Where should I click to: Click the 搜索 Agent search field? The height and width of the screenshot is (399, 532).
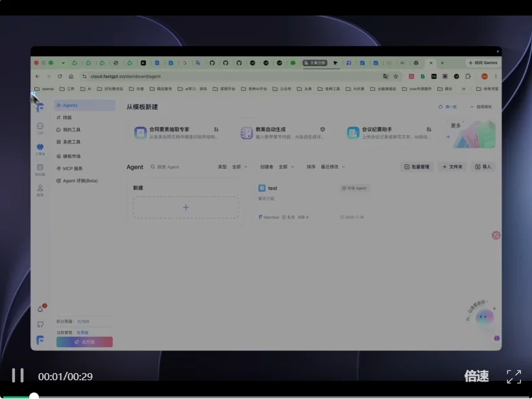(x=180, y=167)
